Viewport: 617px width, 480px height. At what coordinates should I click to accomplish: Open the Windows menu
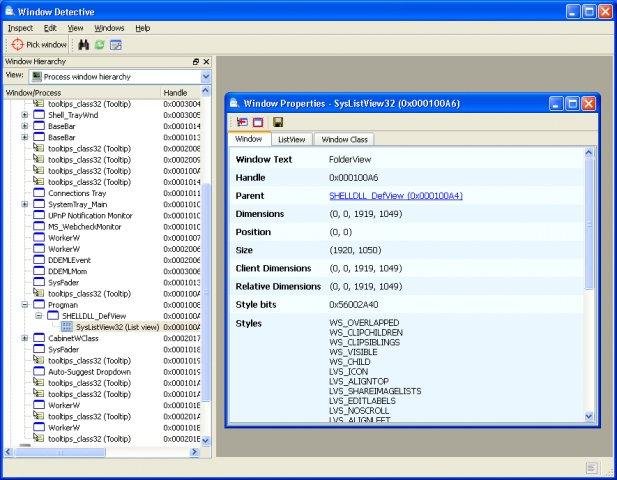click(109, 28)
